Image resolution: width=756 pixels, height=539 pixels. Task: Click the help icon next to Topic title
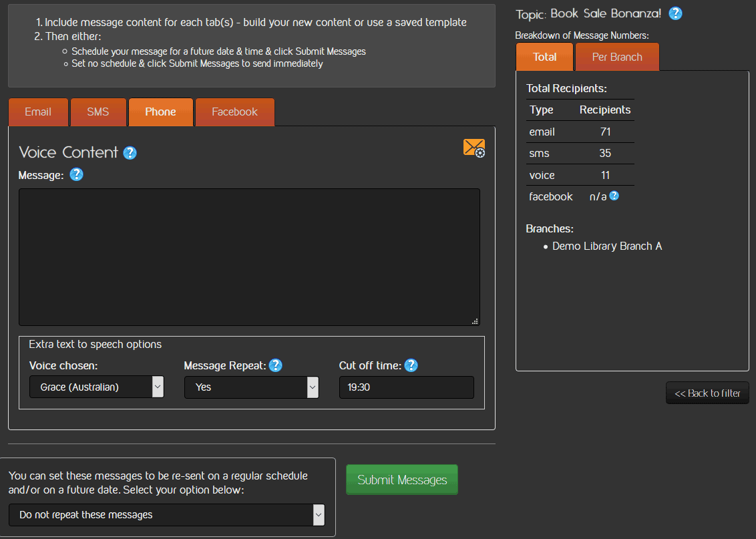click(676, 13)
